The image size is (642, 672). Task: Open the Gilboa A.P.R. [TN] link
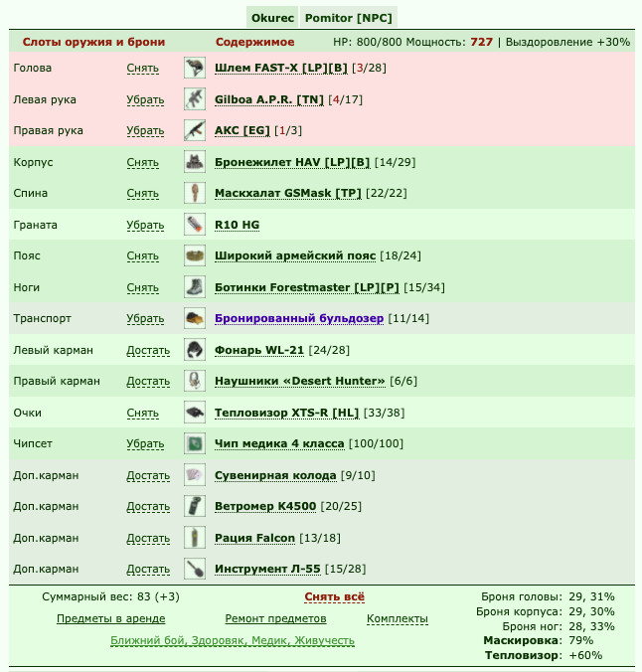pos(269,99)
